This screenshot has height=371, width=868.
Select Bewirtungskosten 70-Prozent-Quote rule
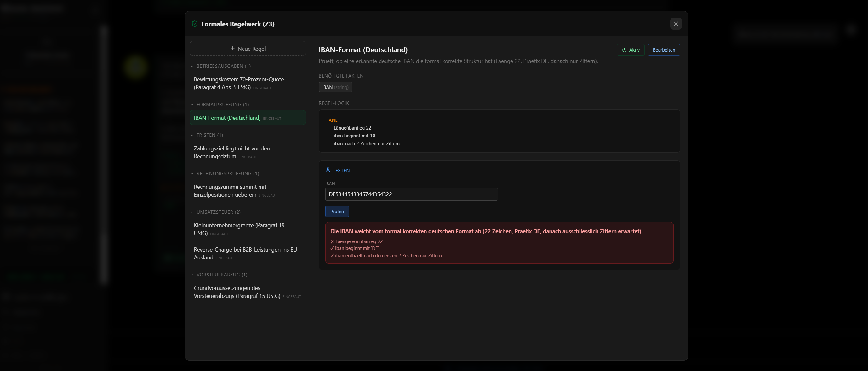(x=248, y=83)
